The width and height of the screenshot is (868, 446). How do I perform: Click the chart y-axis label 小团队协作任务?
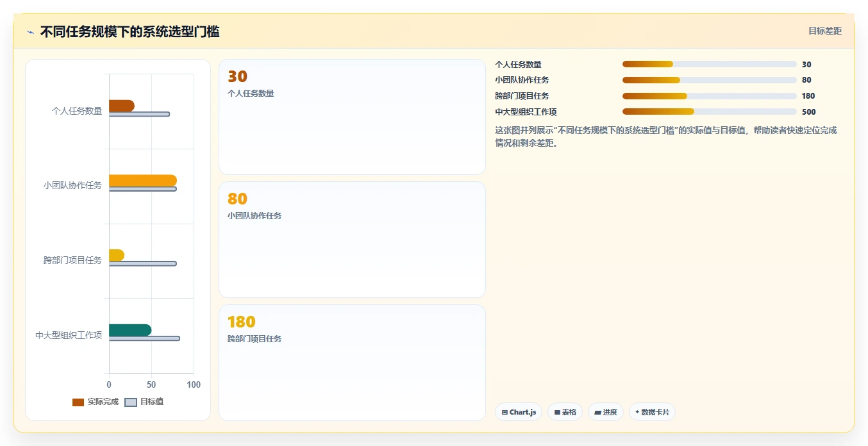tap(72, 185)
